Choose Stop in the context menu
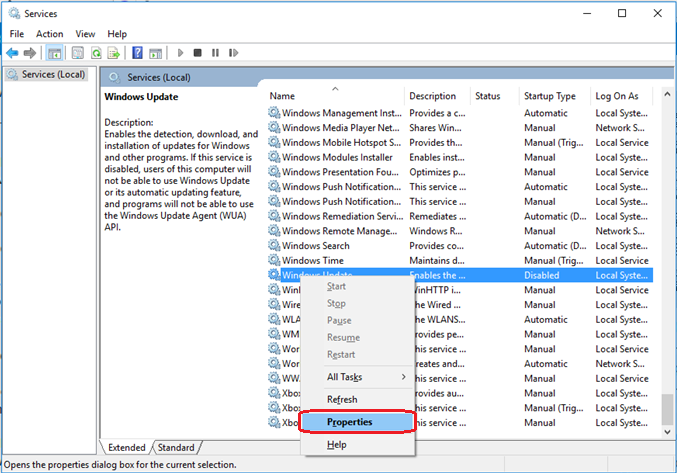This screenshot has height=473, width=677. pos(357,303)
